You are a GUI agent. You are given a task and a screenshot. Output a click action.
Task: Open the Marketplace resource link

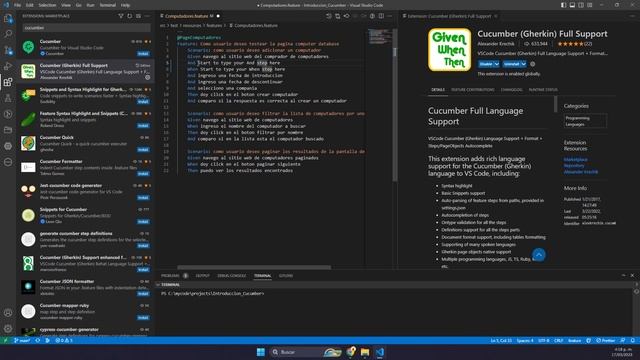[576, 160]
